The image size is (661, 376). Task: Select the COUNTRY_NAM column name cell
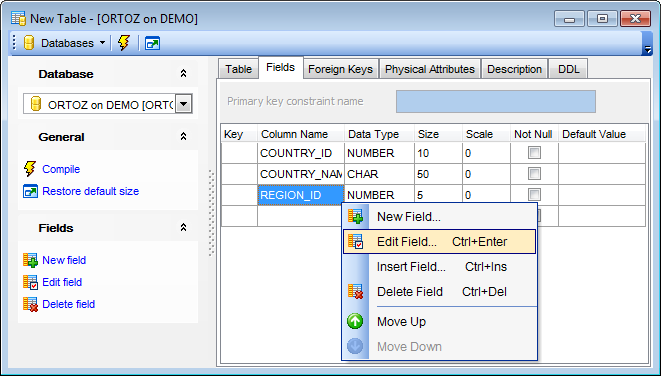301,174
